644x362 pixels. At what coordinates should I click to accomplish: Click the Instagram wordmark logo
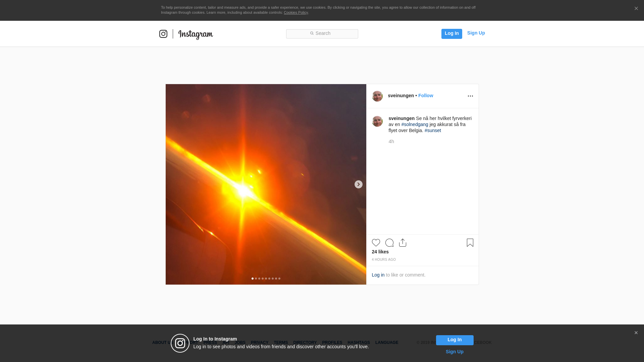click(196, 34)
